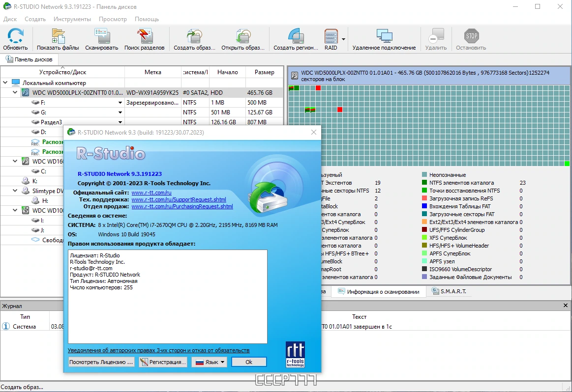572x392 pixels.
Task: Select the J: partition icon
Action: tap(35, 230)
